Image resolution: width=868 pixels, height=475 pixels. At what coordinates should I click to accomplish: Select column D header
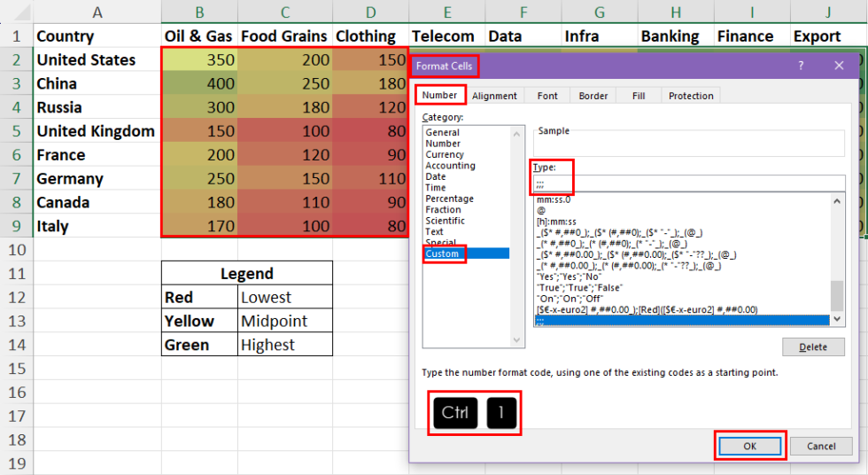click(370, 12)
